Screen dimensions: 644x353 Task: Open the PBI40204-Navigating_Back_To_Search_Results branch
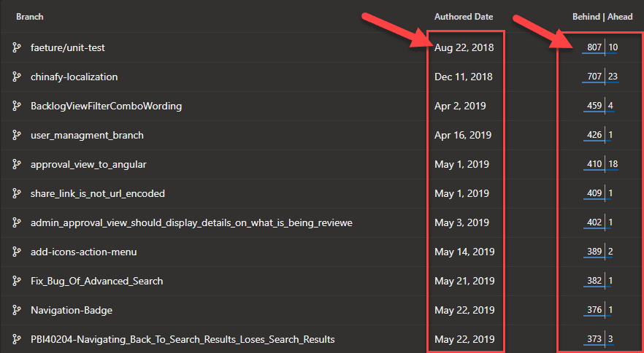pyautogui.click(x=183, y=339)
